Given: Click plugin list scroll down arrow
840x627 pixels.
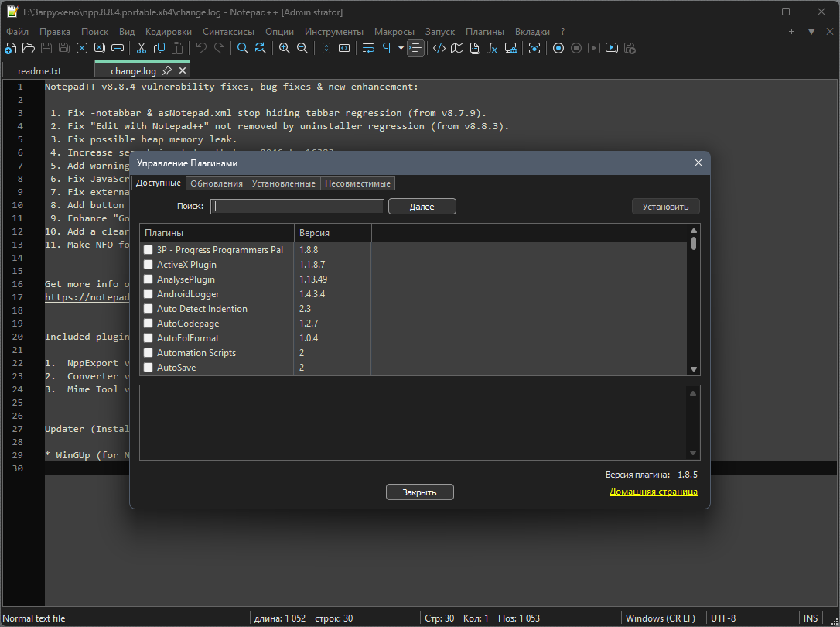Looking at the screenshot, I should [694, 369].
